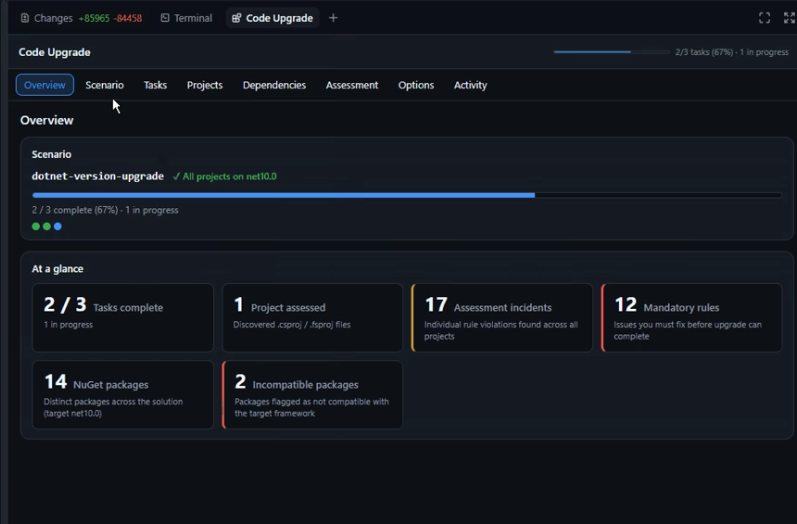Viewport: 797px width, 524px height.
Task: Click the first green task status dot
Action: tap(36, 227)
